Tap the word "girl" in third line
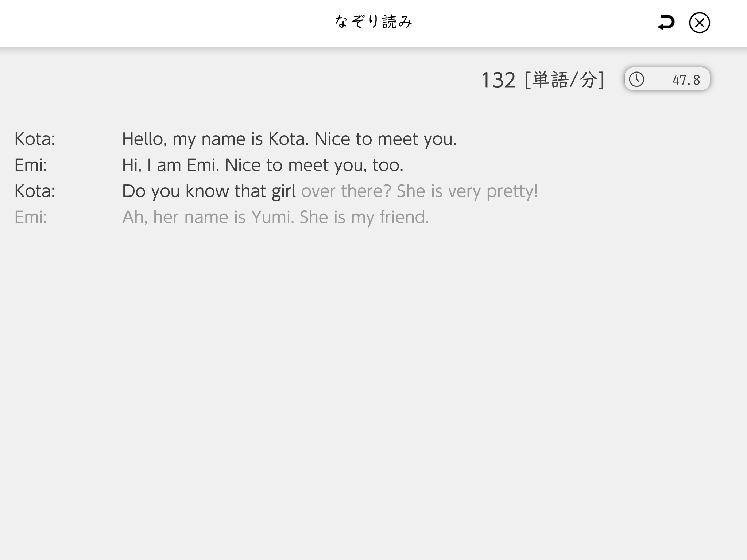 click(283, 191)
